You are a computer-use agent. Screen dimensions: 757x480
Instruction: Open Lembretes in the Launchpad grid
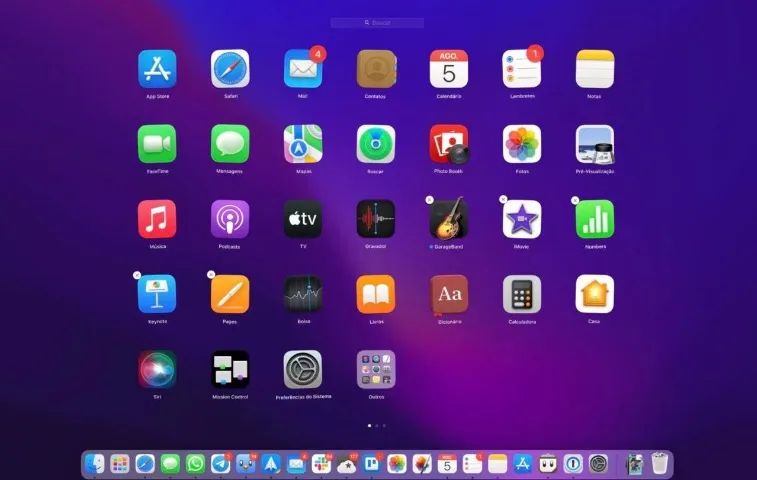coord(522,69)
